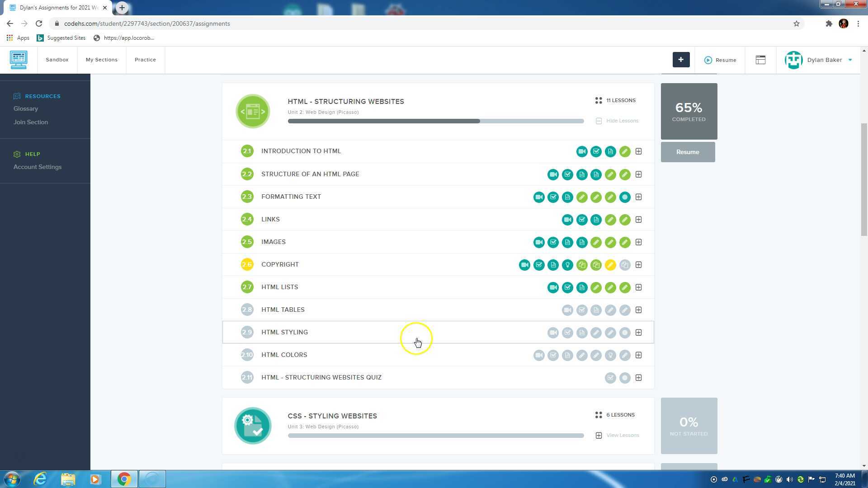Expand the HTML Styling lesson plus box
Screen dimensions: 868x488
click(638, 333)
